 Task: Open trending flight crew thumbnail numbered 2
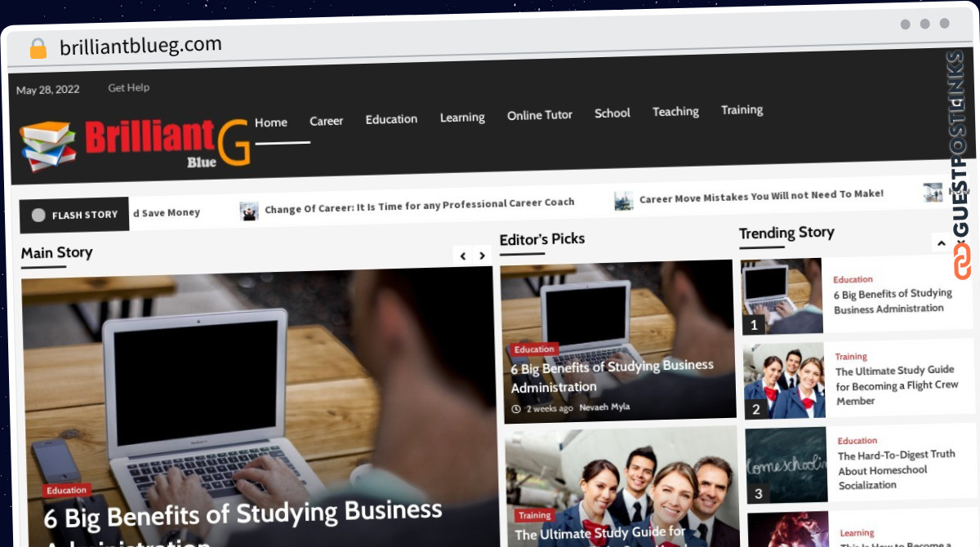[785, 381]
